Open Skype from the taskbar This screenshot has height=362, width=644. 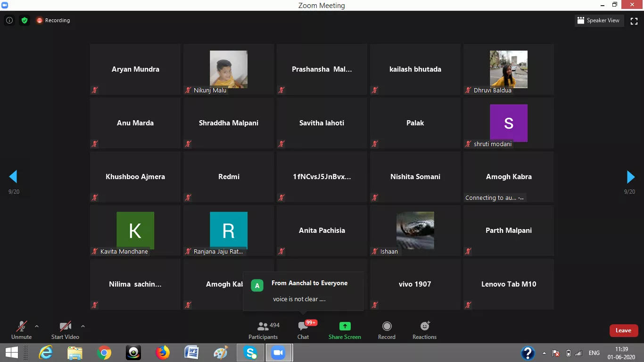250,353
